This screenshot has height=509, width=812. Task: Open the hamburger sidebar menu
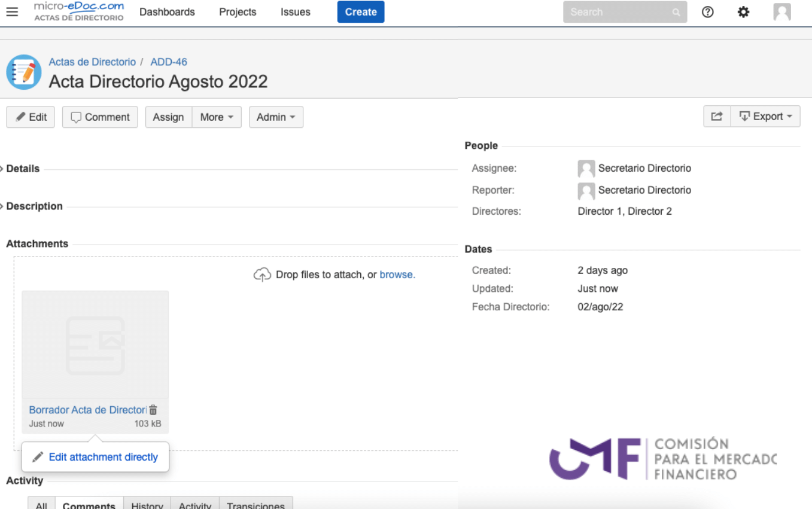click(12, 11)
